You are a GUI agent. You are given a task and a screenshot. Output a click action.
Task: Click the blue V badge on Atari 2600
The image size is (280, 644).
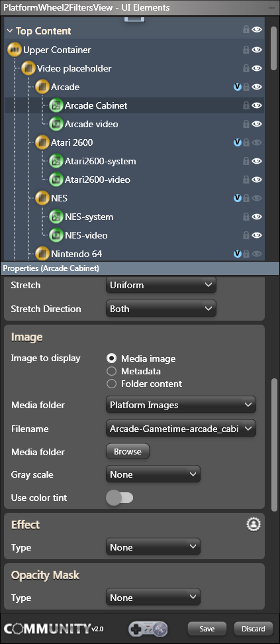pos(237,142)
